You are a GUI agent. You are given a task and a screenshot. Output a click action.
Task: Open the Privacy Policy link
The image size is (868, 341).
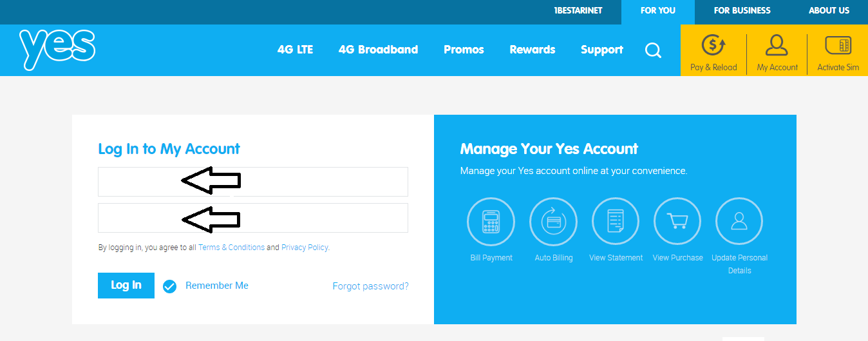point(305,248)
